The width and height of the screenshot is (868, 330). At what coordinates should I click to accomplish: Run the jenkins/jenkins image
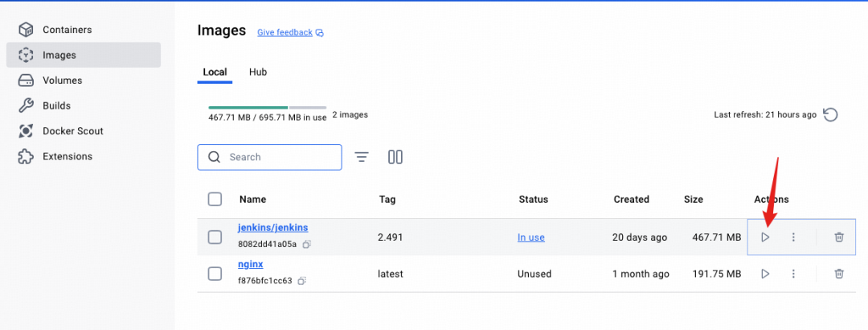765,237
